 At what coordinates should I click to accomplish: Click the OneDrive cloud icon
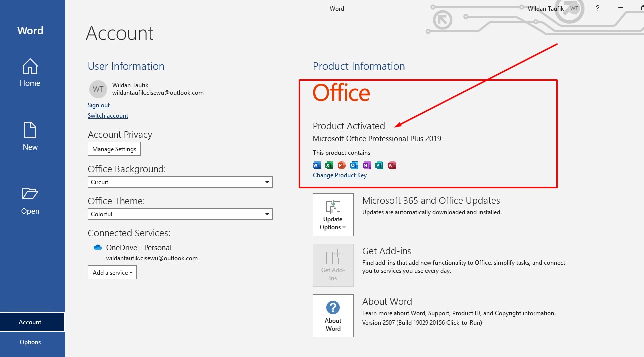point(98,247)
